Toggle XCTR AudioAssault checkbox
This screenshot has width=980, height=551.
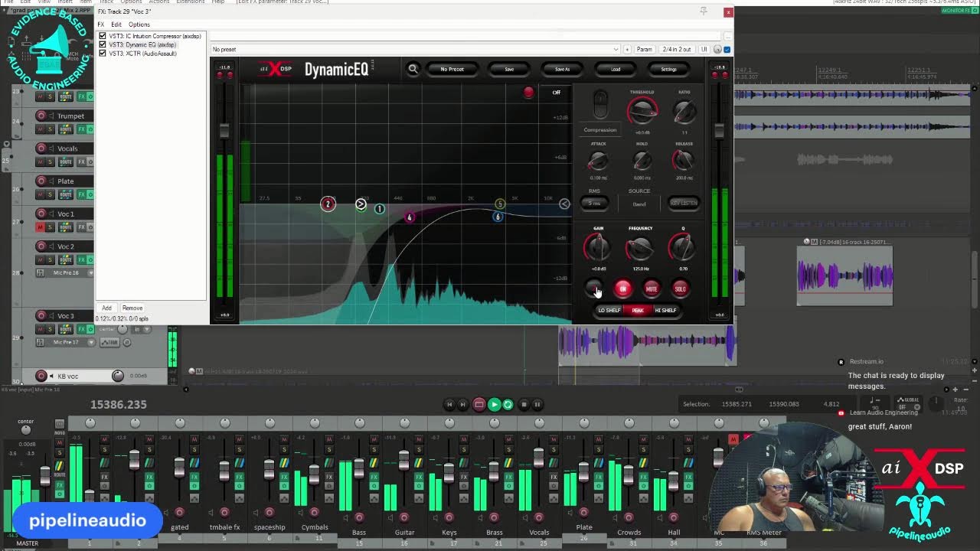[x=103, y=54]
